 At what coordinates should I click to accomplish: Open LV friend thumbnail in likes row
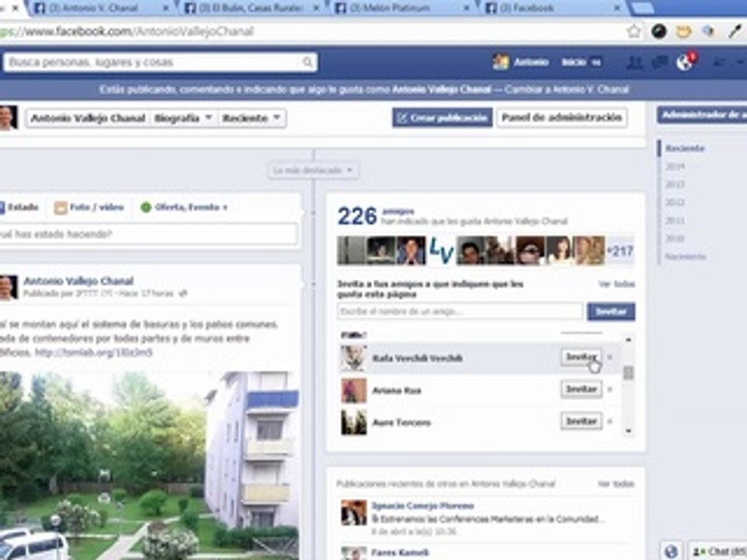(441, 250)
